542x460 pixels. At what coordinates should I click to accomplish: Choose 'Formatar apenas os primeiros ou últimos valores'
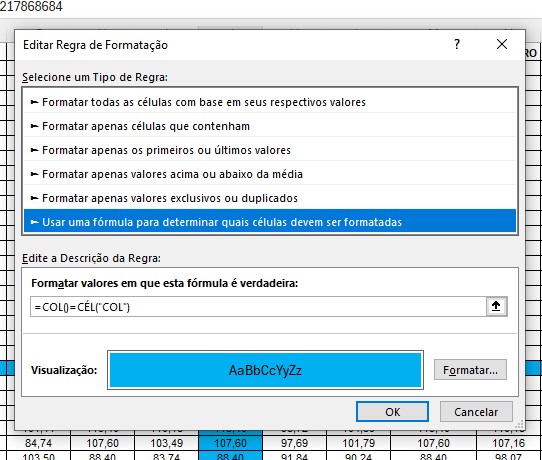pyautogui.click(x=270, y=150)
